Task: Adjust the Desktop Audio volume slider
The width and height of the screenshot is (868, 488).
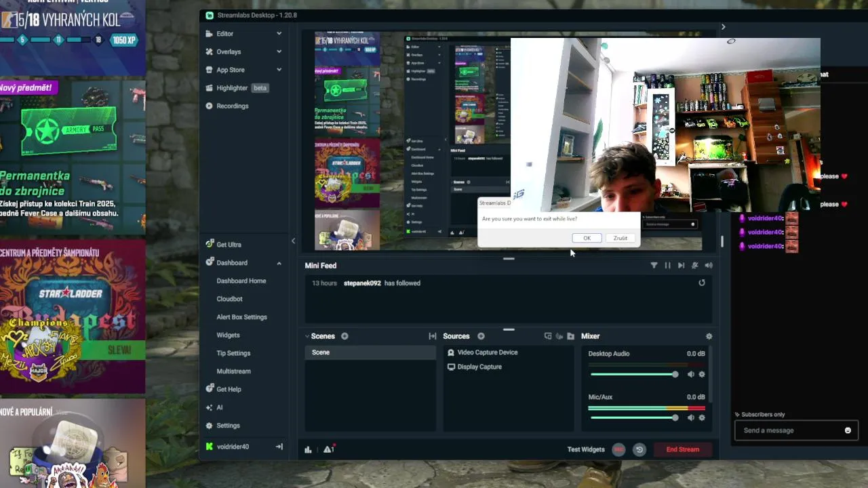Action: click(x=634, y=374)
